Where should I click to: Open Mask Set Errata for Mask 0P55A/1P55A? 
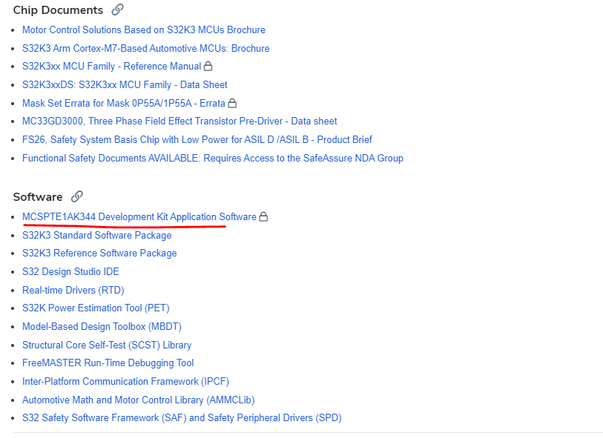point(123,103)
